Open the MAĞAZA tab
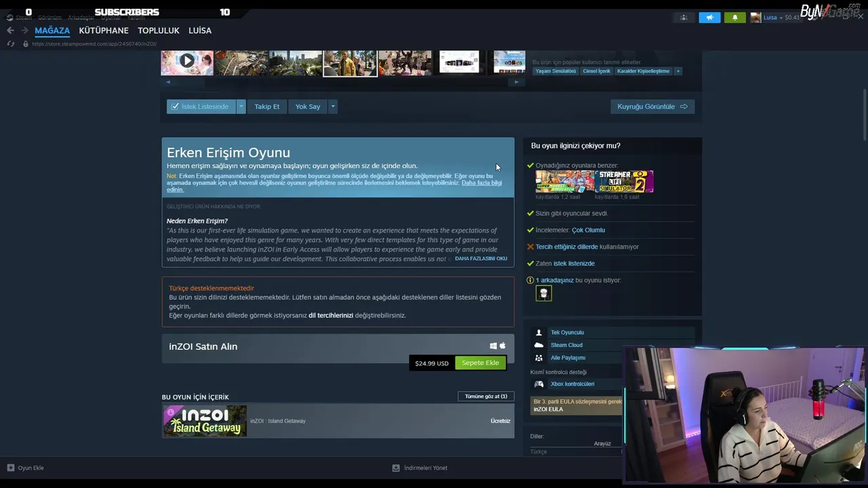868x488 pixels. [x=52, y=30]
